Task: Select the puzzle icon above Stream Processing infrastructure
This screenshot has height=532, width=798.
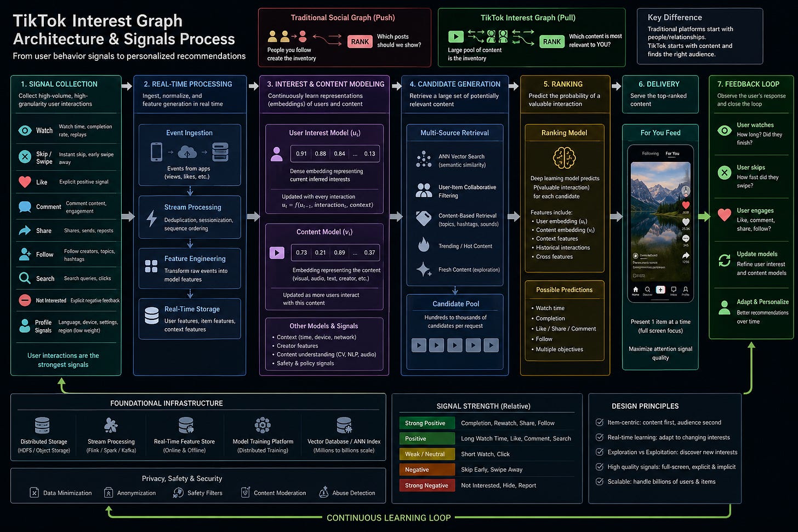Action: click(111, 425)
